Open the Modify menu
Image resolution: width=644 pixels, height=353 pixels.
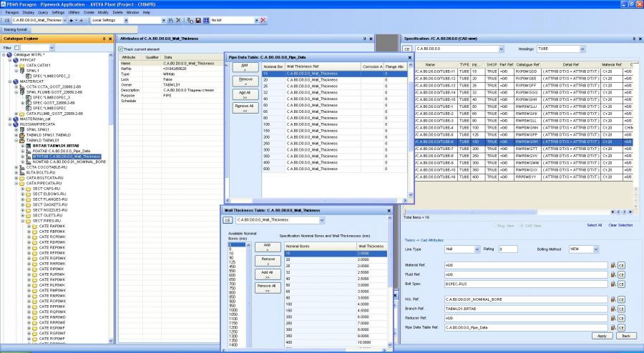tap(103, 12)
